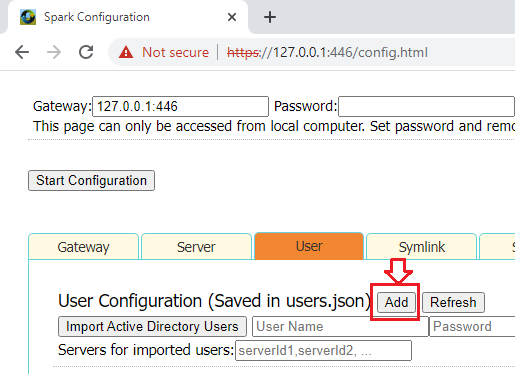Click the browser forward arrow
515x374 pixels.
pos(54,52)
